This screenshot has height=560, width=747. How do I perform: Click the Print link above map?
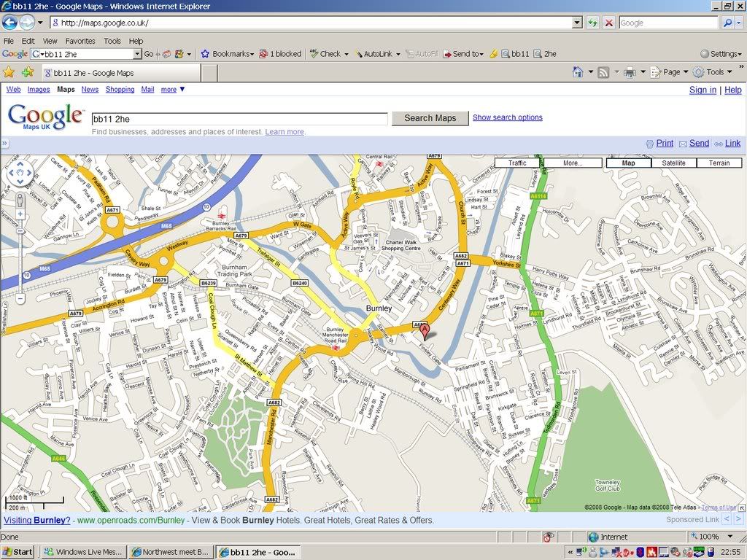pos(665,144)
